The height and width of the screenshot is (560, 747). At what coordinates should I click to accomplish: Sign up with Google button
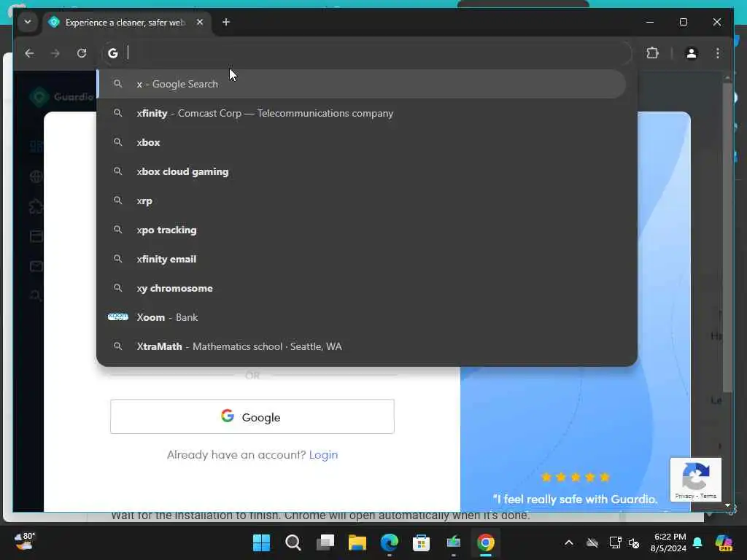pyautogui.click(x=252, y=416)
